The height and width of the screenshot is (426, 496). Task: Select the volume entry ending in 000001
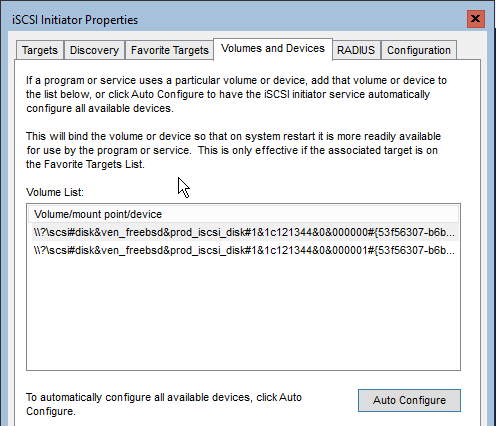point(245,250)
